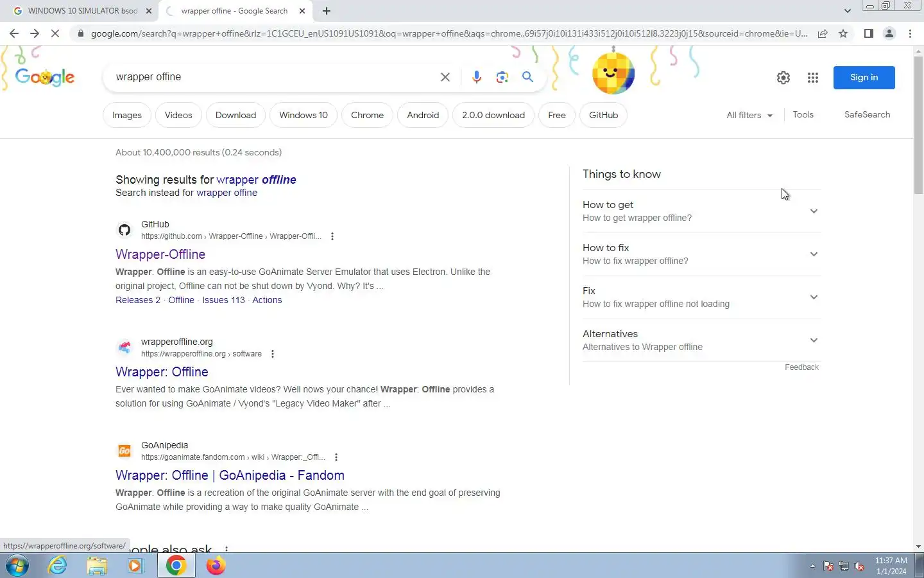Open the Wrapper-Offline GitHub result

[x=160, y=254]
